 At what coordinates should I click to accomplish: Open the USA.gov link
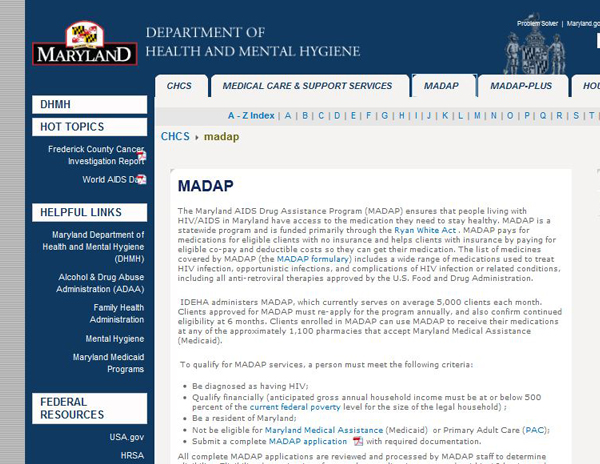127,437
